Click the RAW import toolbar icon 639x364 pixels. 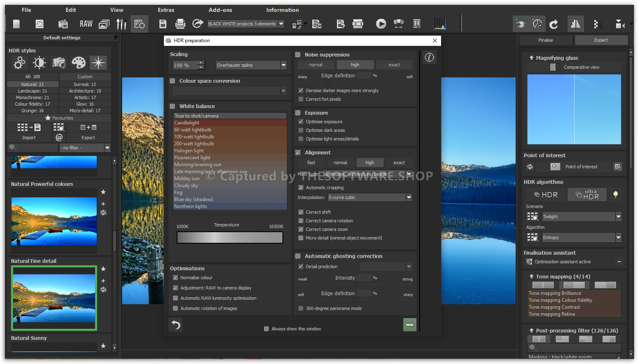[86, 24]
